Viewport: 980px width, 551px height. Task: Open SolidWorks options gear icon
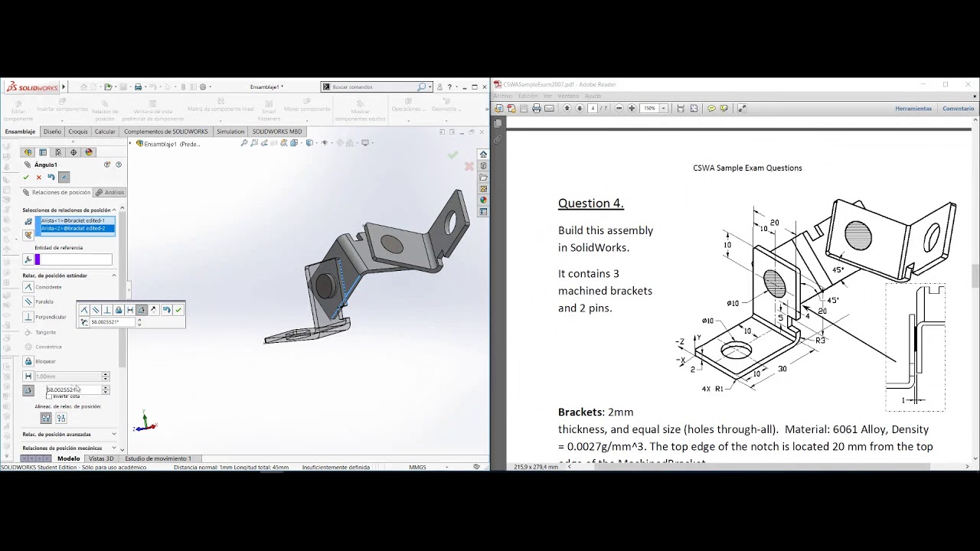[203, 86]
